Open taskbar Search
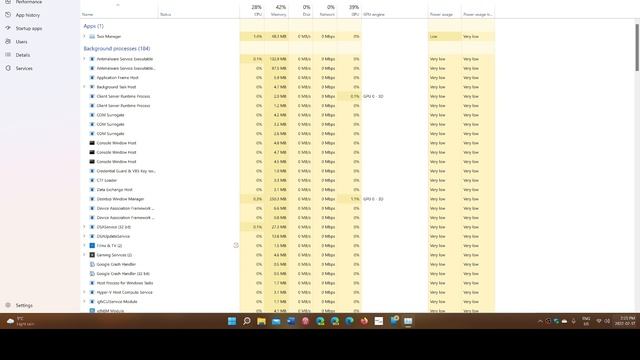640x360 pixels. pyautogui.click(x=247, y=321)
